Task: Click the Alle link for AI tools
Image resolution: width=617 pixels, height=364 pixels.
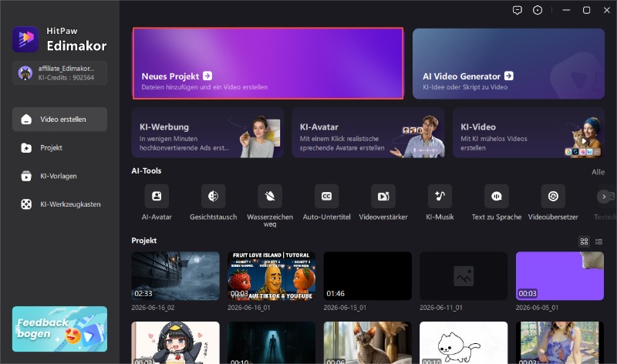Action: [598, 172]
